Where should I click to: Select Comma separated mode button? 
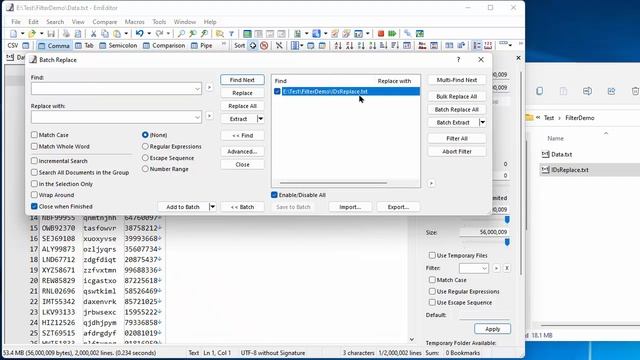click(54, 46)
